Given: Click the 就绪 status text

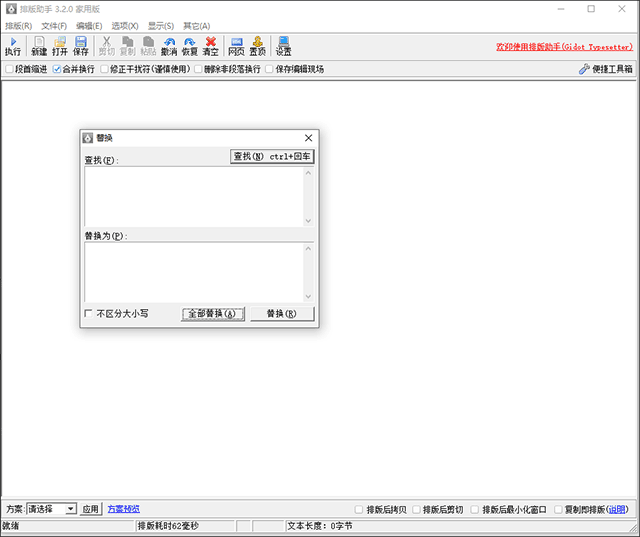Looking at the screenshot, I should pos(11,526).
